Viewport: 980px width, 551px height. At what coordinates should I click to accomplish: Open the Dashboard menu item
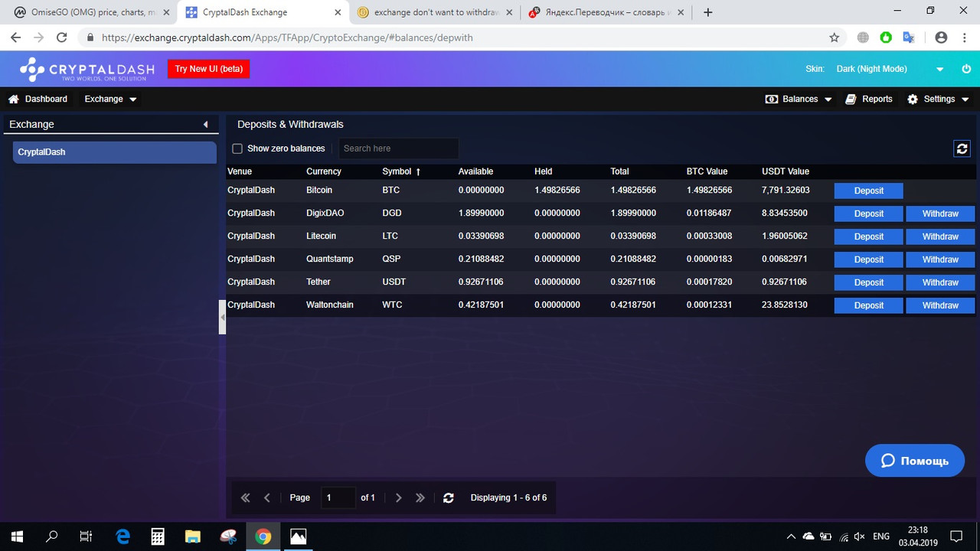(x=38, y=99)
